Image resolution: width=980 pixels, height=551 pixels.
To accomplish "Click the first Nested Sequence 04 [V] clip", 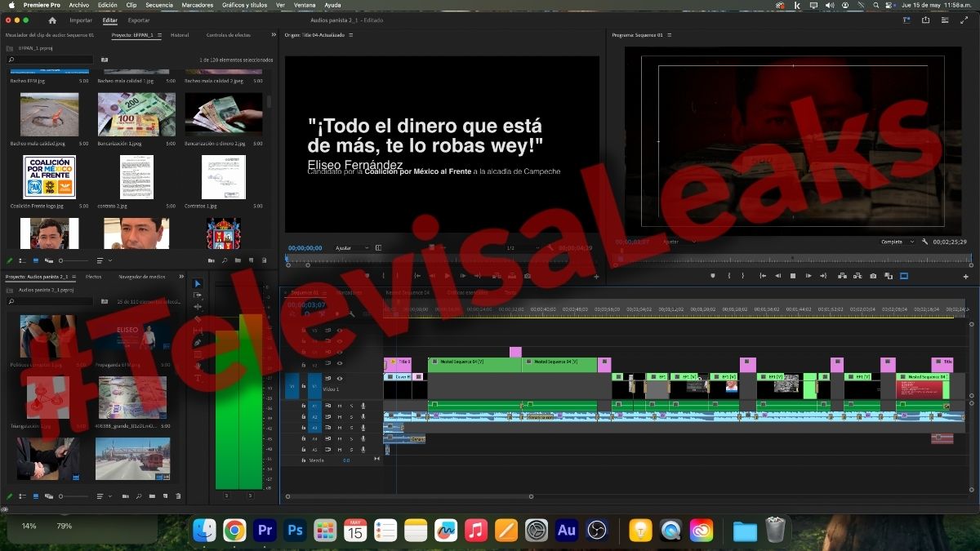I will coord(475,364).
